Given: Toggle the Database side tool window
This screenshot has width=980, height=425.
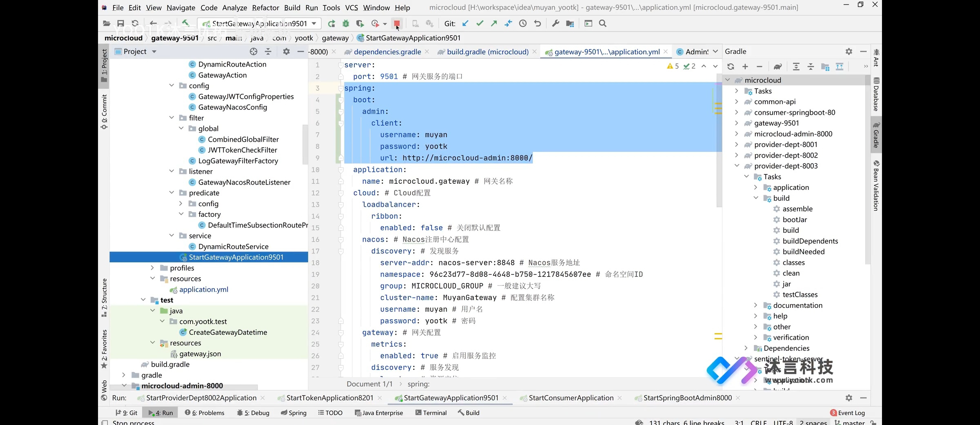Looking at the screenshot, I should pyautogui.click(x=876, y=94).
